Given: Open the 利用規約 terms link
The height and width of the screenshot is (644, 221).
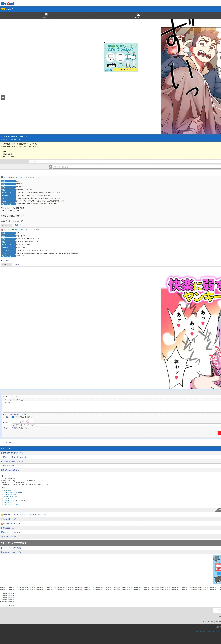Looking at the screenshot, I should coord(15,428).
